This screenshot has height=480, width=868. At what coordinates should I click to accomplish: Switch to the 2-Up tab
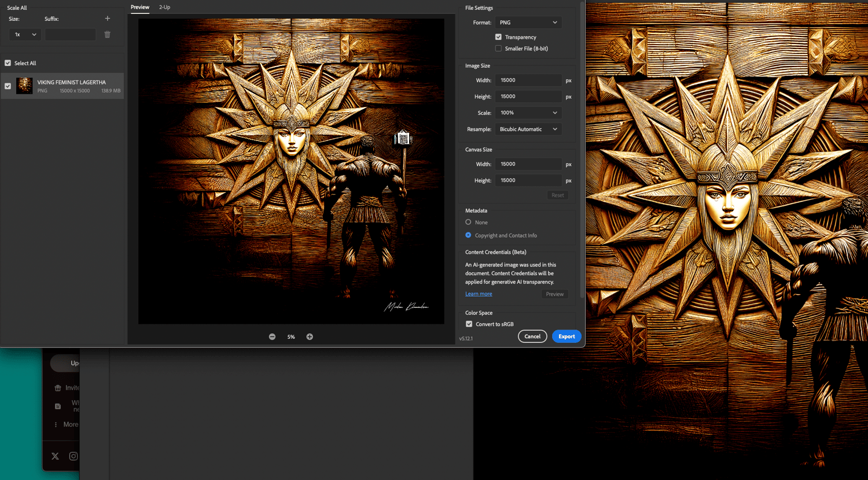click(x=164, y=7)
